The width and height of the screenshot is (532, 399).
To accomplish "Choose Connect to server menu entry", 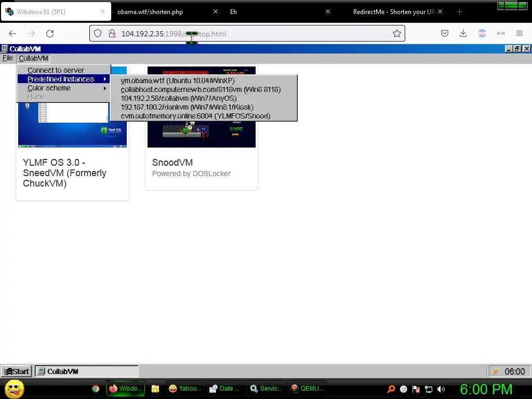I will (63, 70).
